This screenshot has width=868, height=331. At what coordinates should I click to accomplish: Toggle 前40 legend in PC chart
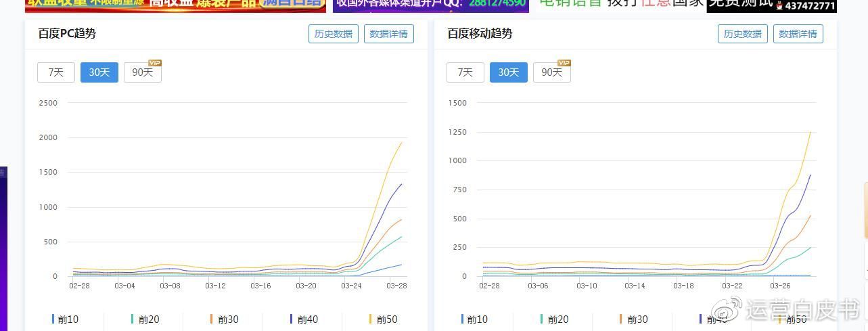[304, 319]
